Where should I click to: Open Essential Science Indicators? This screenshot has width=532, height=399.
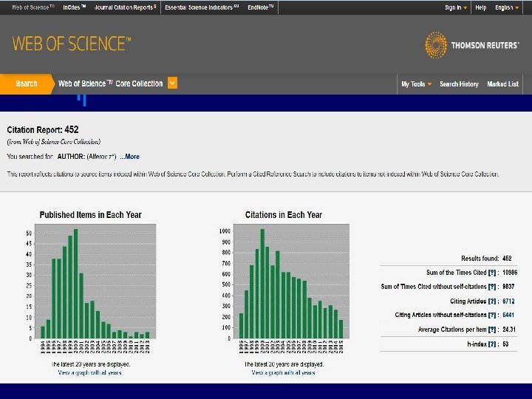click(x=202, y=7)
